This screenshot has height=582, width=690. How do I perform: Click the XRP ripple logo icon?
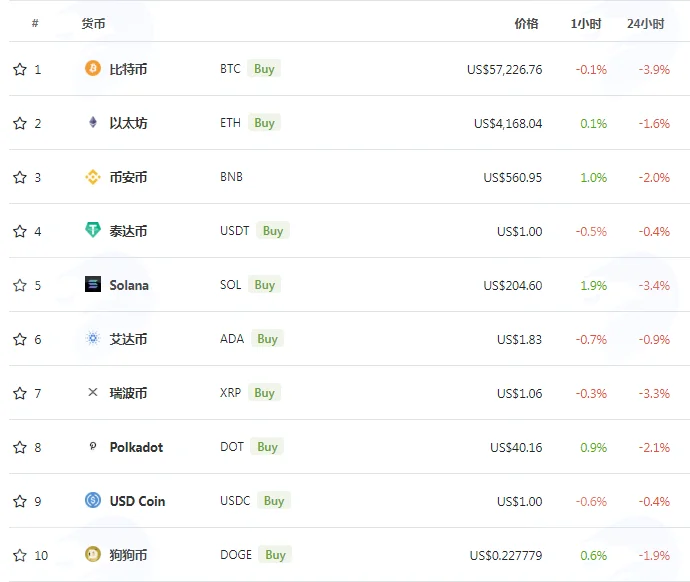[92, 392]
